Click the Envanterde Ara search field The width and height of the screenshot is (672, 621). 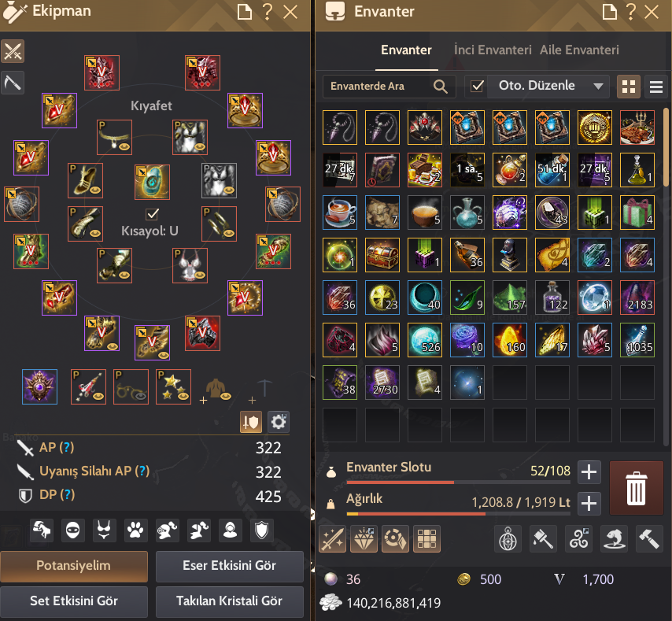(x=380, y=86)
